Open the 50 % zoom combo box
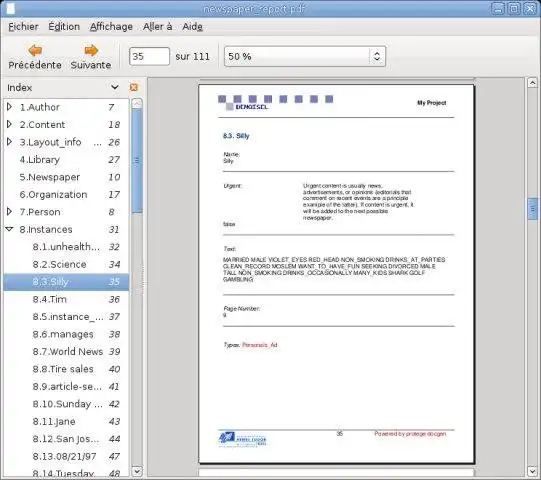The width and height of the screenshot is (541, 480). point(305,57)
